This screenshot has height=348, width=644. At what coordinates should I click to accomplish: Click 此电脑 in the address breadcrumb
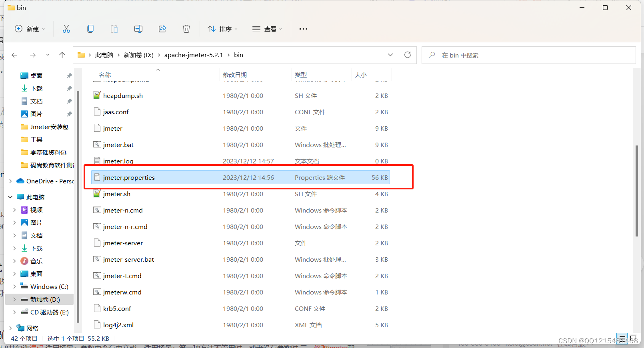(104, 55)
